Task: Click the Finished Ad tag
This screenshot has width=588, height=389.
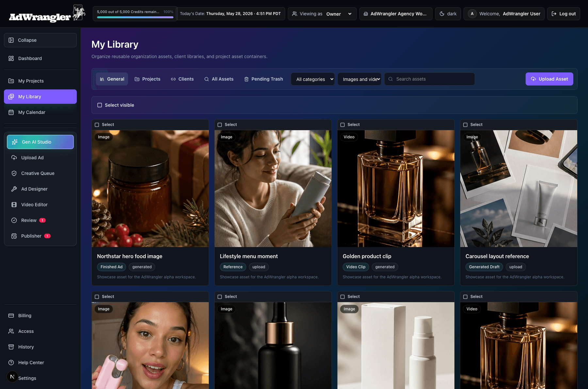Action: (111, 267)
